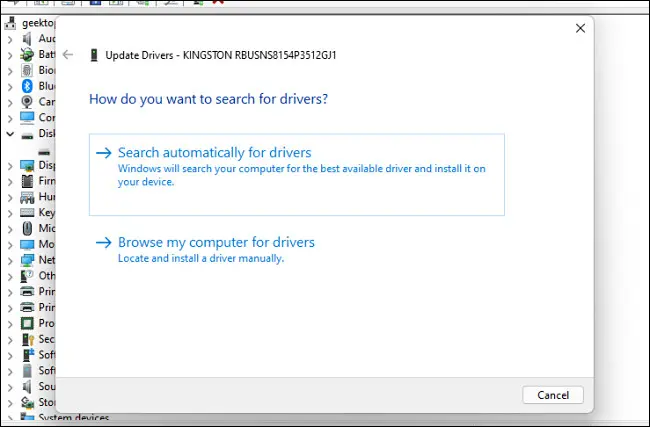Select the Human Interface Devices icon

click(27, 197)
